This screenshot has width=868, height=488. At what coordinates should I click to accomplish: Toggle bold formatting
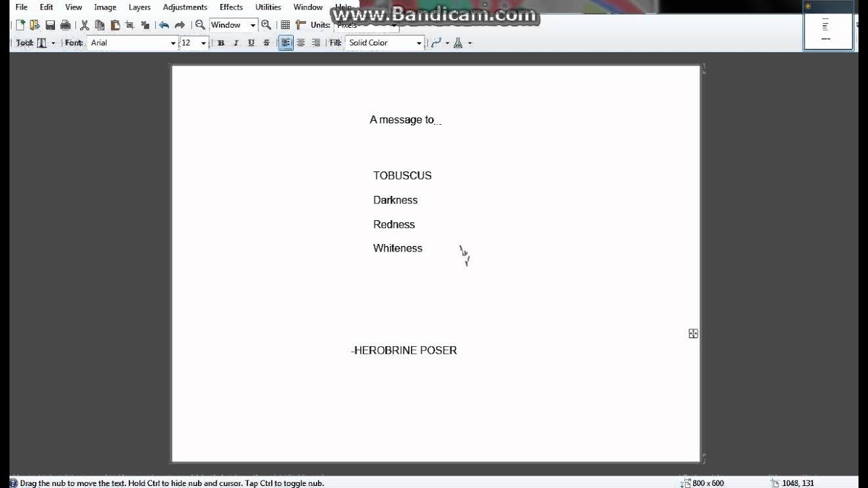(x=221, y=43)
